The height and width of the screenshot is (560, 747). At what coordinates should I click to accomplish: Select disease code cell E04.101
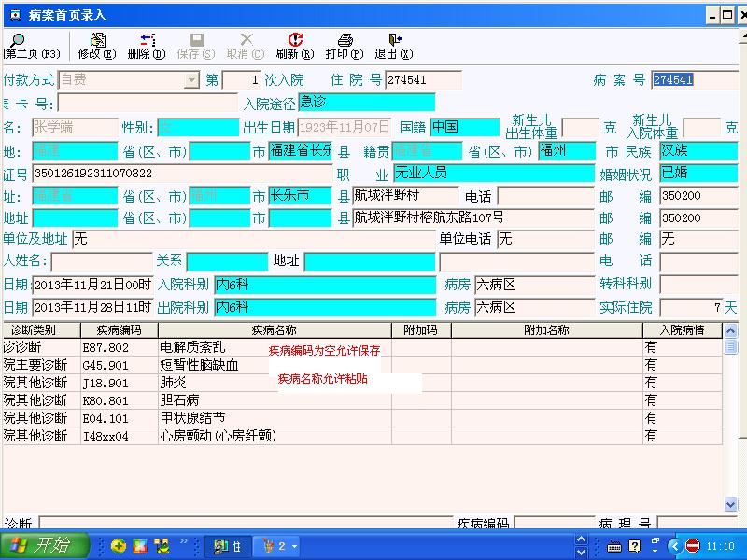pyautogui.click(x=120, y=418)
